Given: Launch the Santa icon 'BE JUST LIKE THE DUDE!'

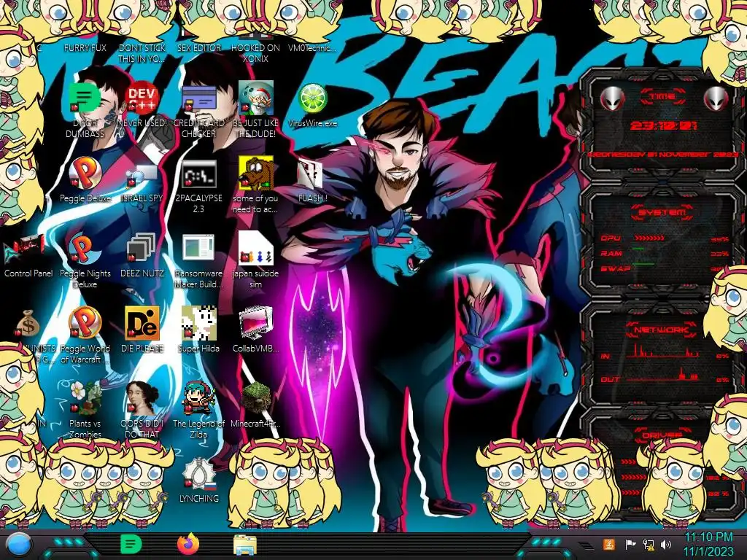Looking at the screenshot, I should click(255, 99).
